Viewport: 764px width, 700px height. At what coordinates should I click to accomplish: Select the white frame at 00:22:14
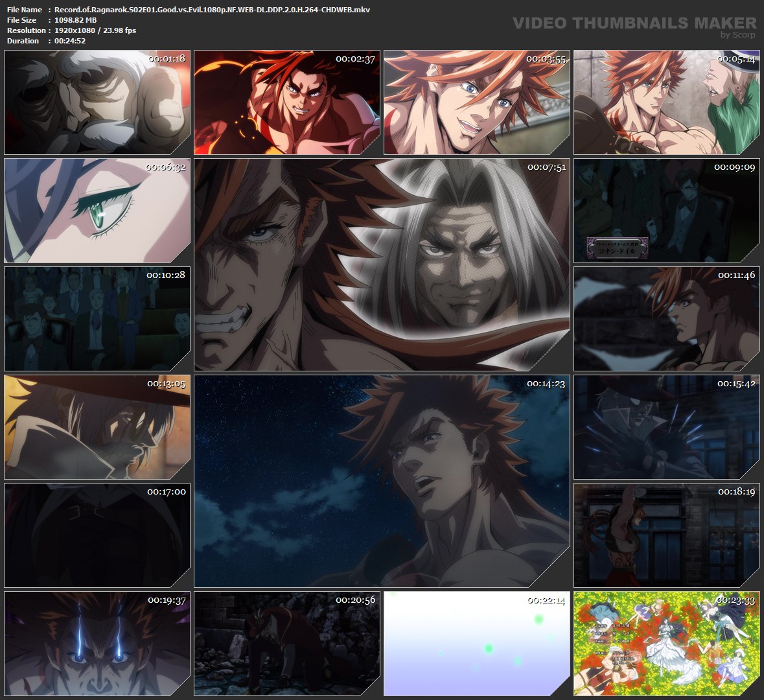click(x=477, y=644)
